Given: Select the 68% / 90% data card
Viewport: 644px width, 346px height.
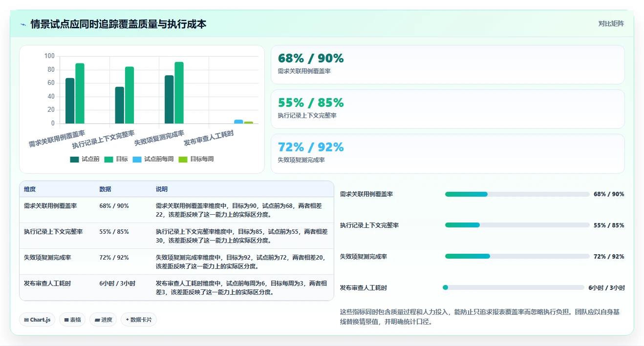Looking at the screenshot, I should click(448, 65).
